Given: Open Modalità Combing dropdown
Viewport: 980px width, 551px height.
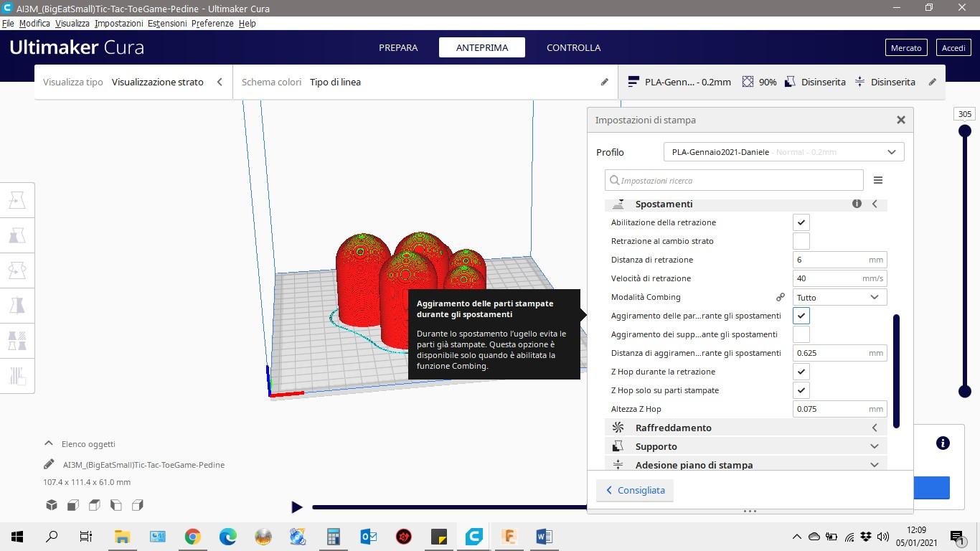Looking at the screenshot, I should (839, 297).
